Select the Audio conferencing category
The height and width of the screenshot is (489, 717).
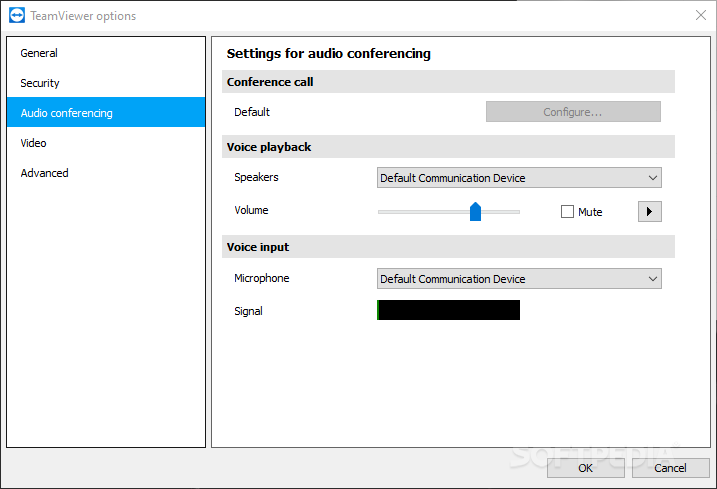tap(106, 113)
